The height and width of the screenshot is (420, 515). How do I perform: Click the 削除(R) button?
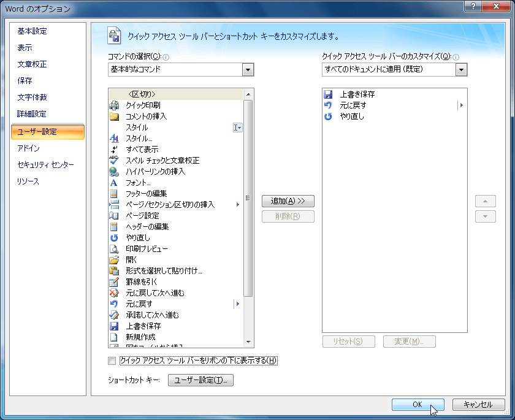coord(288,216)
